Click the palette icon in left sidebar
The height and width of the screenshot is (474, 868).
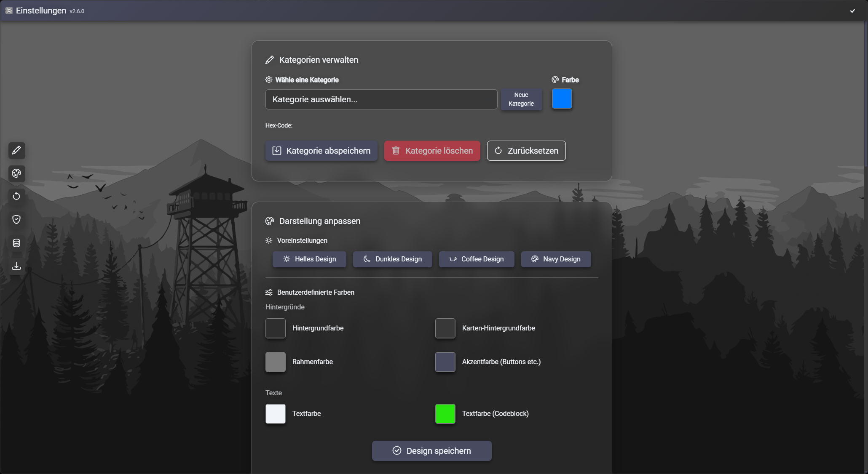point(16,173)
